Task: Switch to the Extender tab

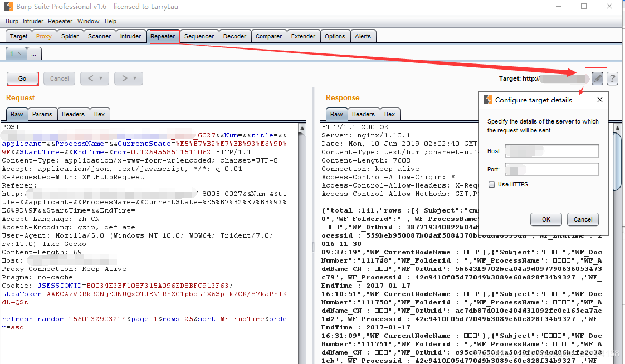Action: pos(303,36)
